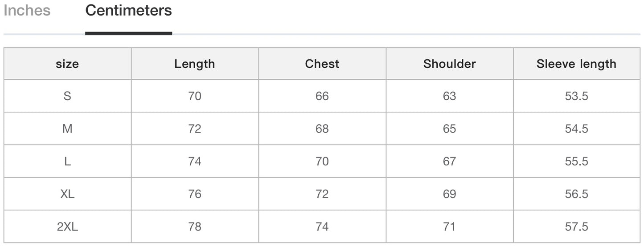The image size is (644, 247).
Task: Click the Shoulder value 67 cell
Action: 449,161
